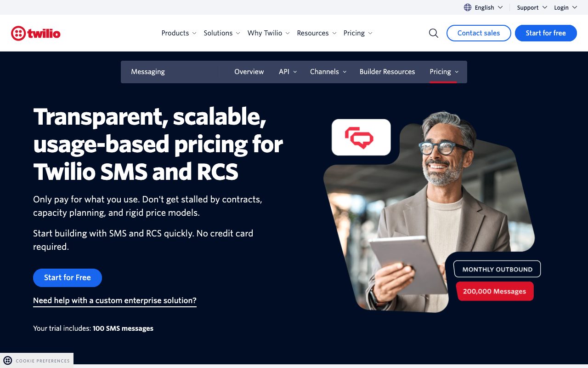Screen dimensions: 588x368
Task: Go to the Overview tab
Action: tap(249, 72)
